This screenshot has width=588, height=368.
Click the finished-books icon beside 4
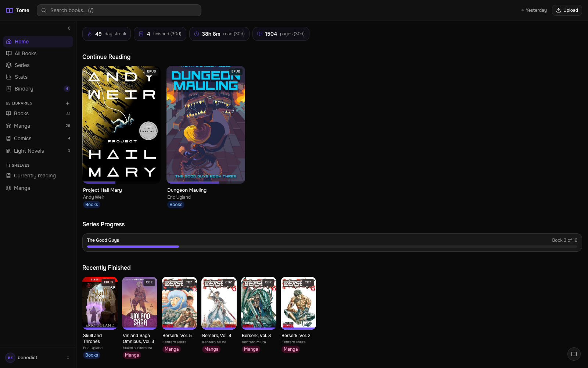pyautogui.click(x=141, y=34)
